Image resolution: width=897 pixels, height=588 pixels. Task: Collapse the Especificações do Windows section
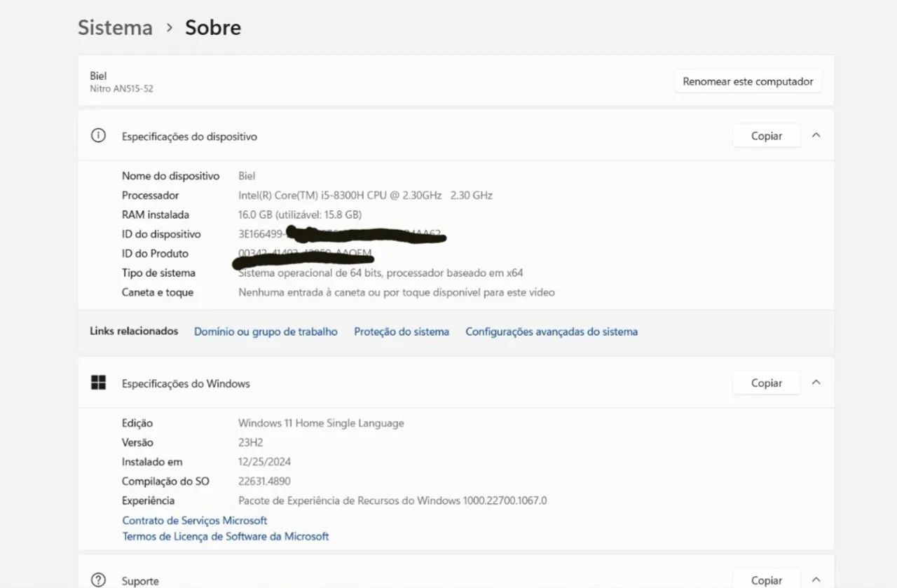point(816,383)
